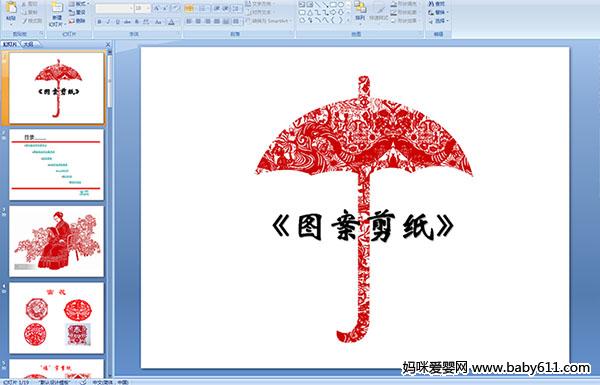Select the oval shape in shapes gallery
The width and height of the screenshot is (600, 385).
tap(341, 5)
